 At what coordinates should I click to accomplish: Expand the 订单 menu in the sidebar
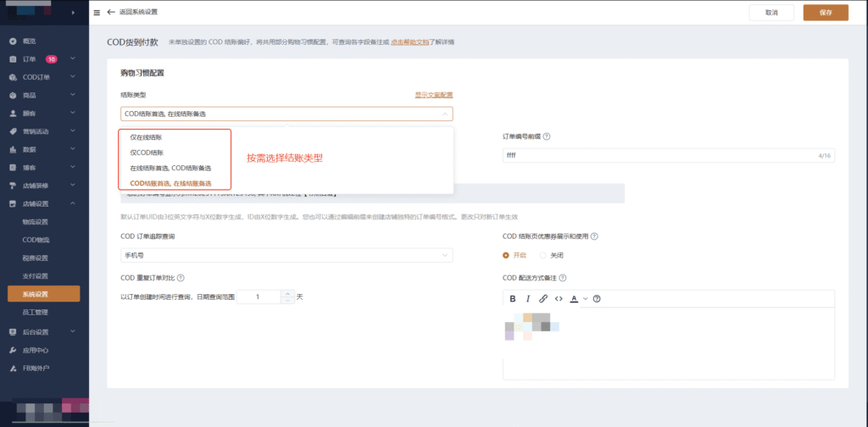(74, 59)
